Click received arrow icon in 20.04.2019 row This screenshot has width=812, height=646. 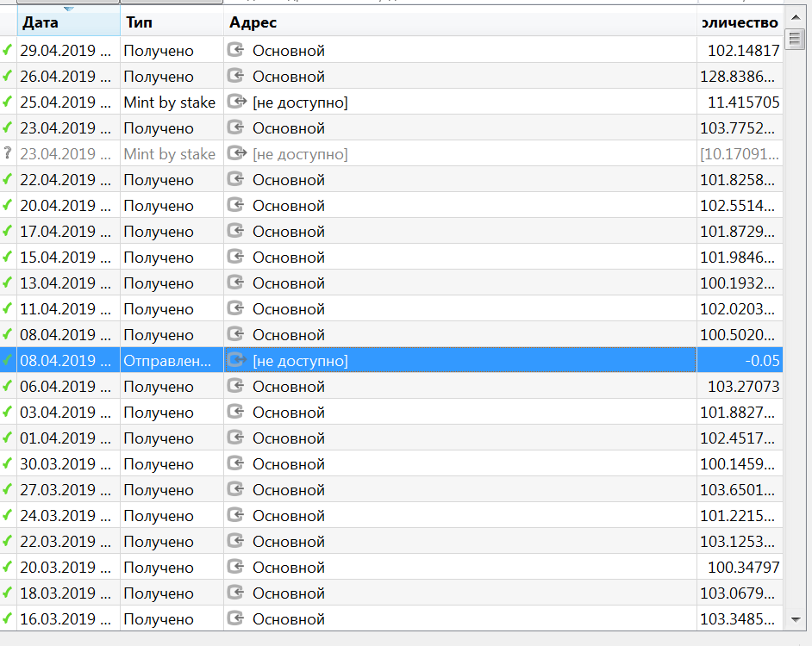pos(235,205)
